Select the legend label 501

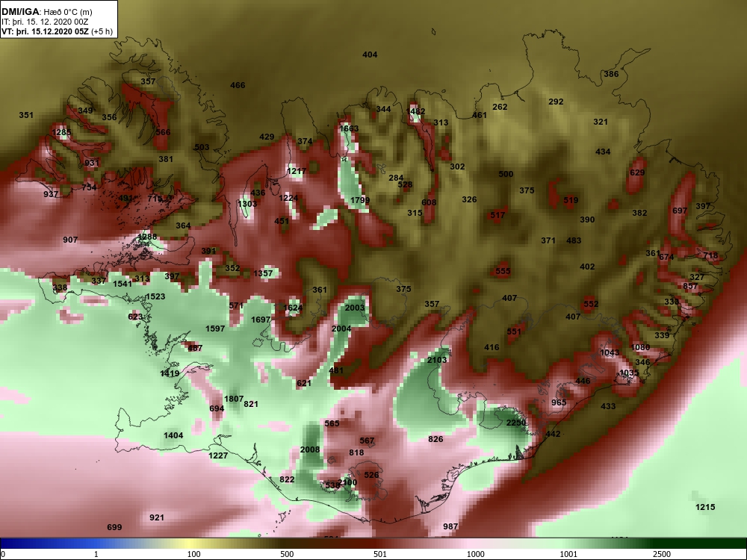pyautogui.click(x=380, y=554)
